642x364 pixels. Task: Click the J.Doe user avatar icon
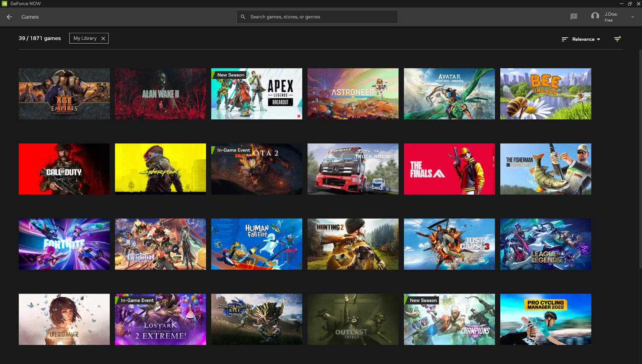(x=595, y=16)
